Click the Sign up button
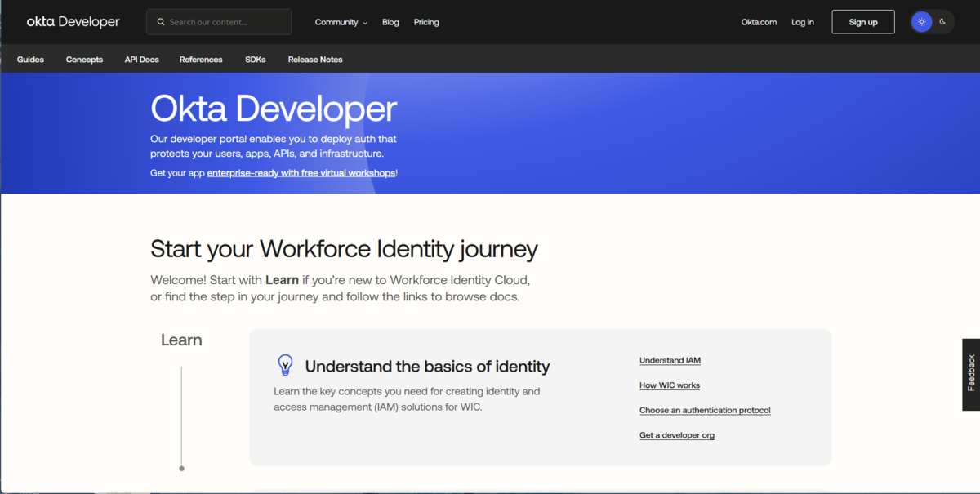 [863, 22]
